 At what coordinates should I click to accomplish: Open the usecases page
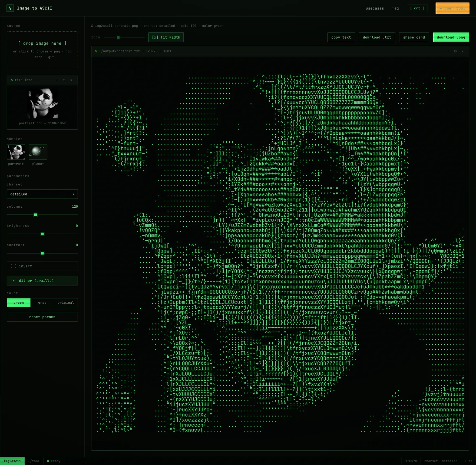(x=375, y=8)
